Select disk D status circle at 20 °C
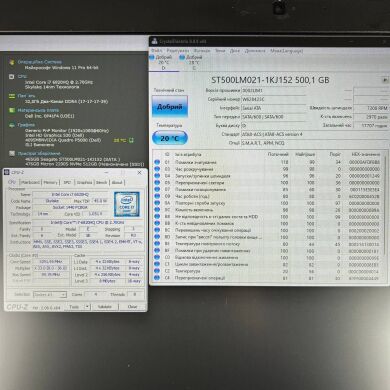Image resolution: width=390 pixels, height=390 pixels. pos(152,57)
